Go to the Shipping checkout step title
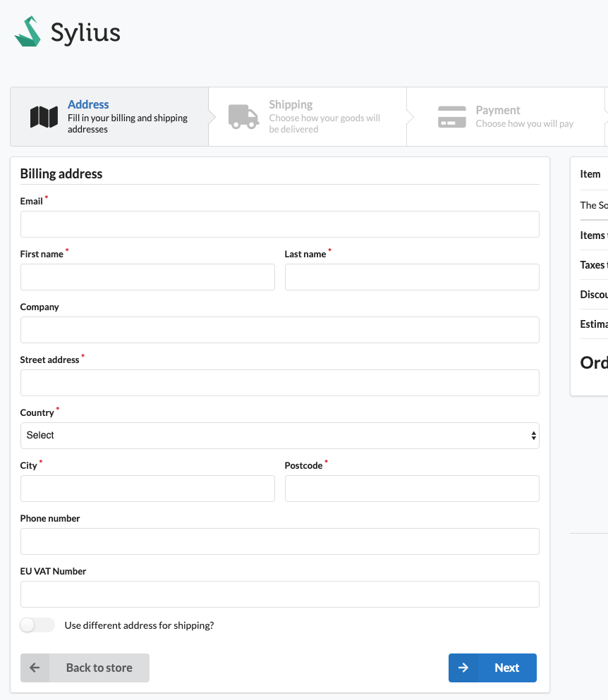Viewport: 608px width, 700px height. tap(291, 104)
